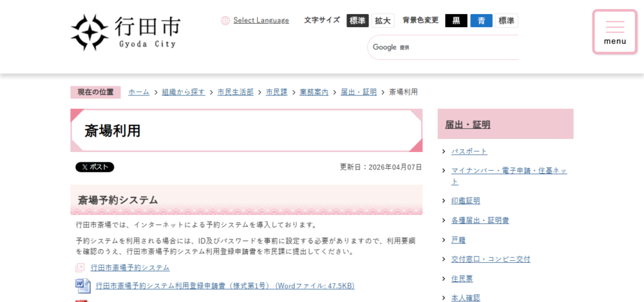Viewport: 644px width, 302px height.
Task: Select 戸籍 in the sidebar
Action: tap(459, 240)
